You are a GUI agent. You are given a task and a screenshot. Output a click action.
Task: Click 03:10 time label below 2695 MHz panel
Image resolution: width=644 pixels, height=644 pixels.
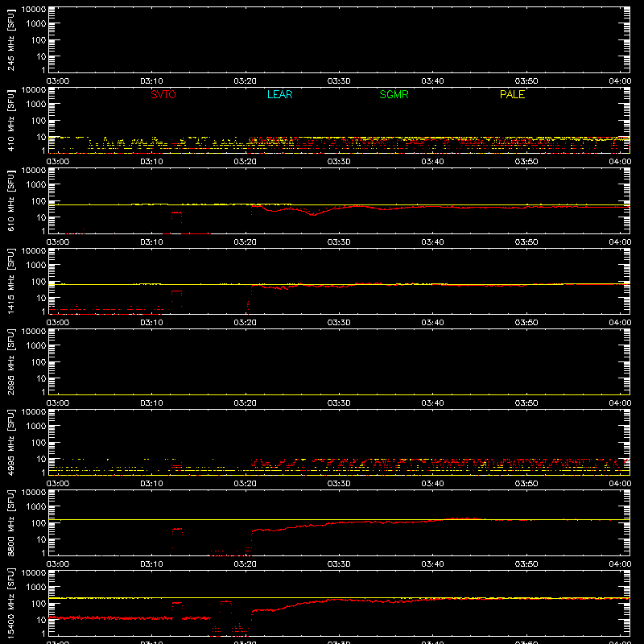click(x=151, y=403)
